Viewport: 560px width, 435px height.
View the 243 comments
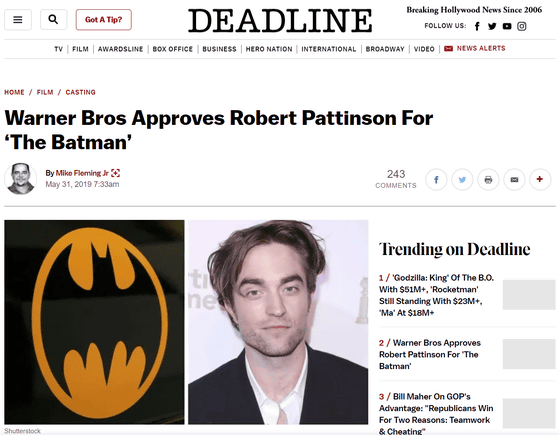pos(396,179)
